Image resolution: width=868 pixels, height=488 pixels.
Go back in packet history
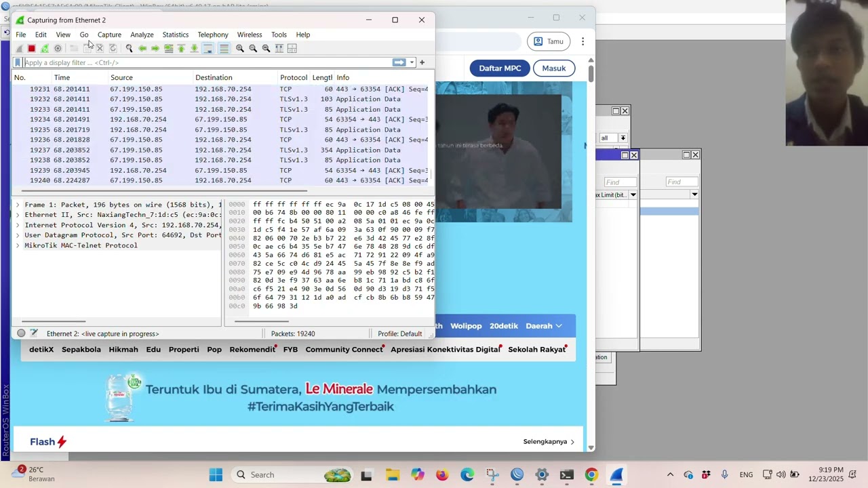[x=142, y=48]
